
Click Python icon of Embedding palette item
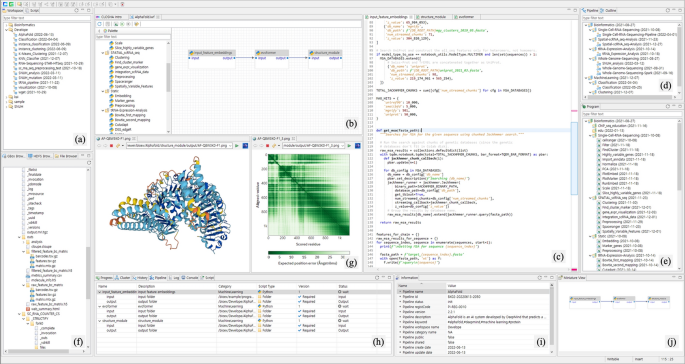tap(112, 96)
